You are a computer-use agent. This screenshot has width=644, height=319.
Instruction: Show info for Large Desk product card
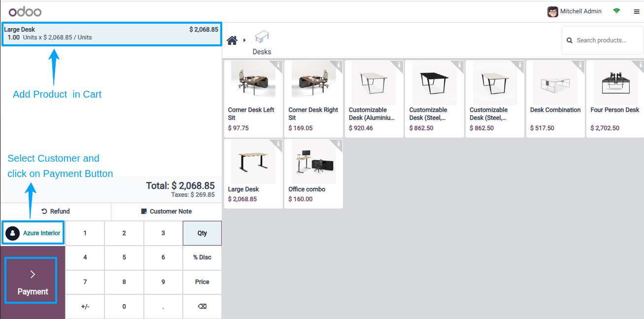(x=278, y=144)
